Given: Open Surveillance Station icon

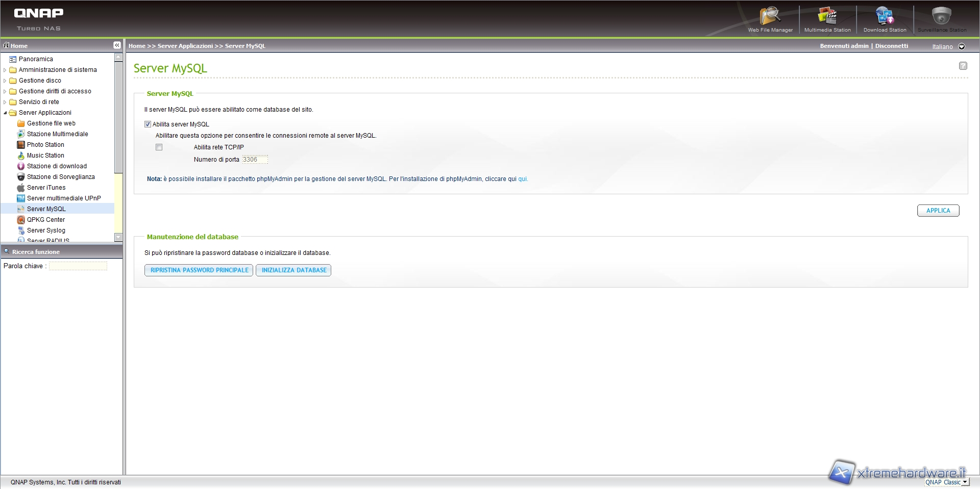Looking at the screenshot, I should tap(942, 19).
